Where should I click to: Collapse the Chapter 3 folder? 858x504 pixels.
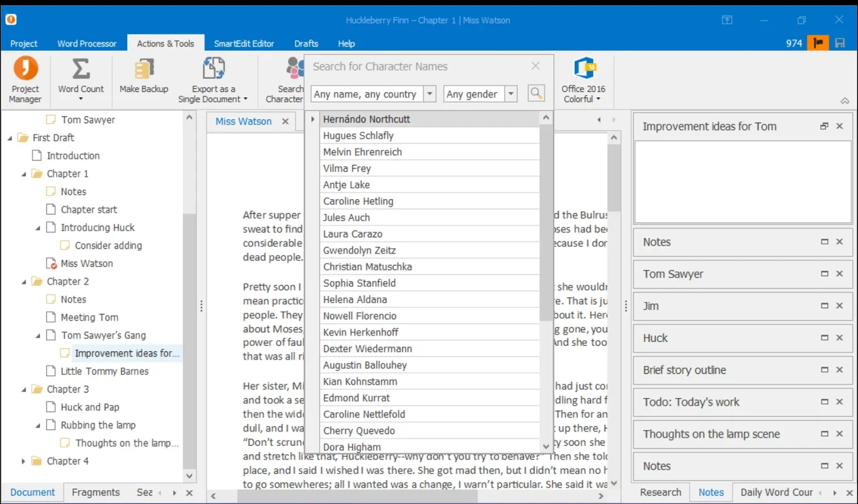[x=24, y=389]
